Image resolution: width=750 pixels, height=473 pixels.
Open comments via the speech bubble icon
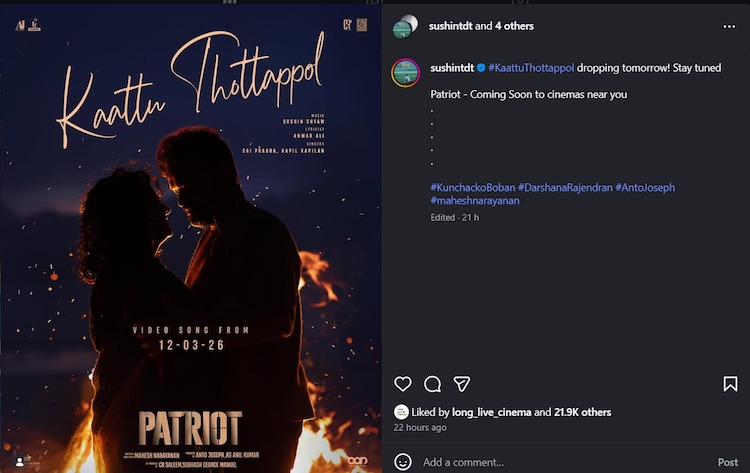coord(432,384)
